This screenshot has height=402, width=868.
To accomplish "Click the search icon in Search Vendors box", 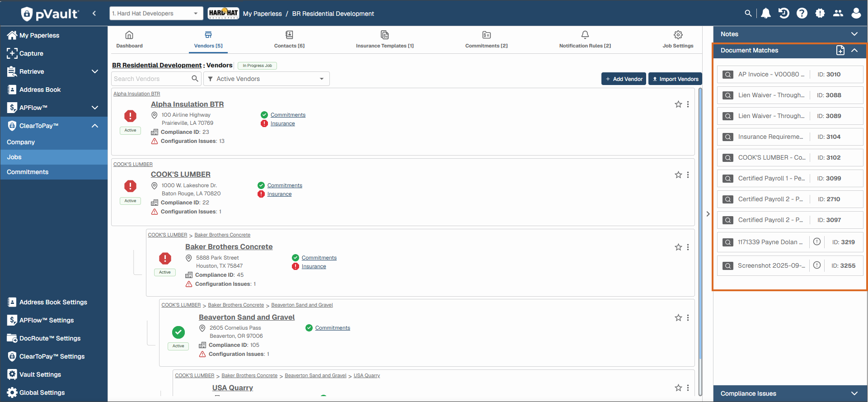I will (x=195, y=79).
